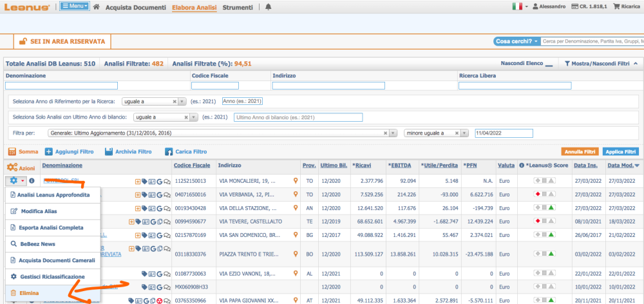The height and width of the screenshot is (304, 644).
Task: Toggle Mostra/Nascondi Filtri panel
Action: pyautogui.click(x=600, y=64)
